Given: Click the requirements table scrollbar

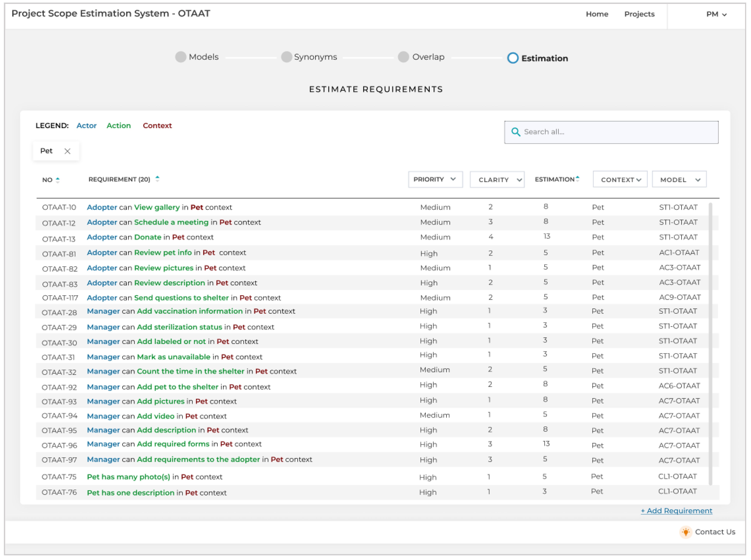Looking at the screenshot, I should [x=710, y=344].
